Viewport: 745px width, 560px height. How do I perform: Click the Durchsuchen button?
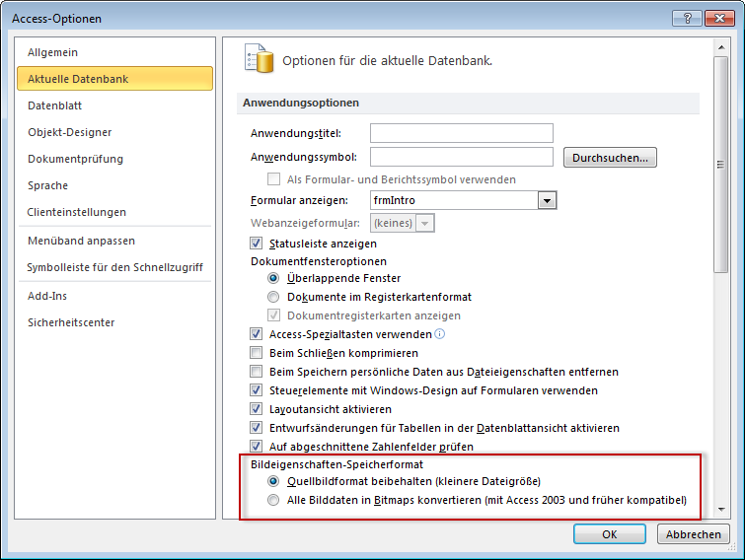click(610, 158)
